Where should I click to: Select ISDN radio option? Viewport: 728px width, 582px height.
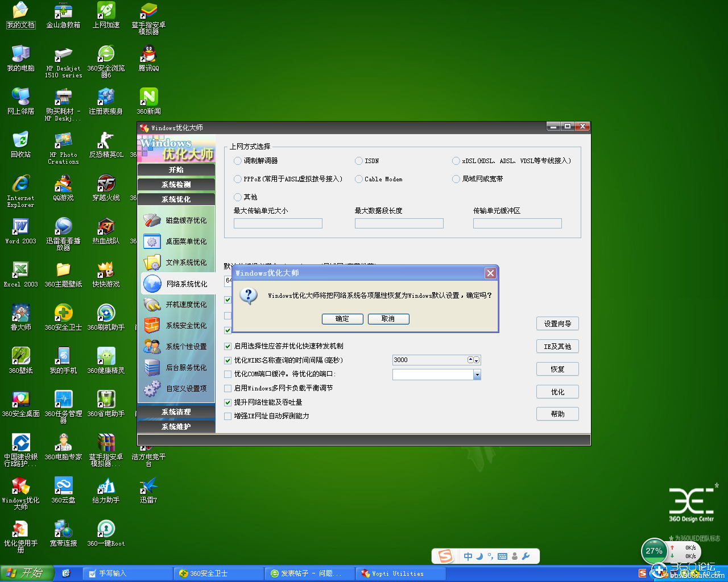coord(359,161)
